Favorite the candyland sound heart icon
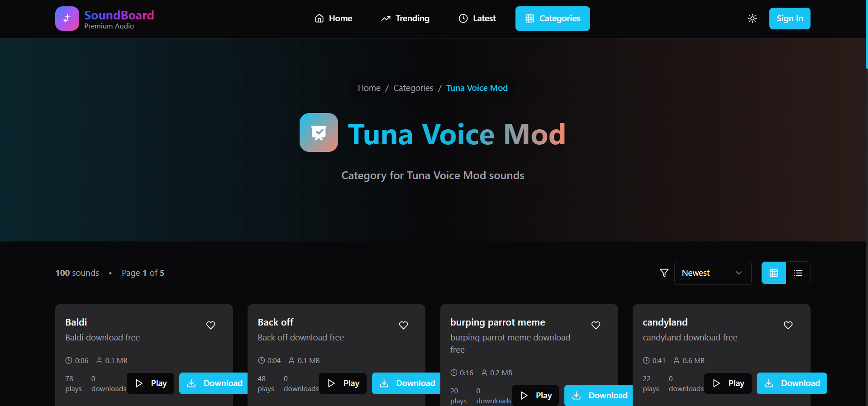This screenshot has height=406, width=868. pyautogui.click(x=788, y=325)
